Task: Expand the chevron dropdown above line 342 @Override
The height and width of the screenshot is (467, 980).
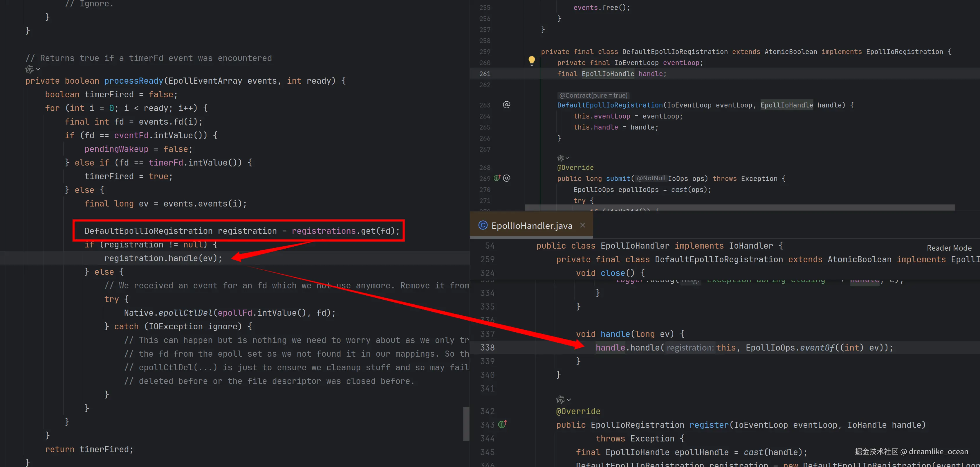Action: [x=569, y=400]
